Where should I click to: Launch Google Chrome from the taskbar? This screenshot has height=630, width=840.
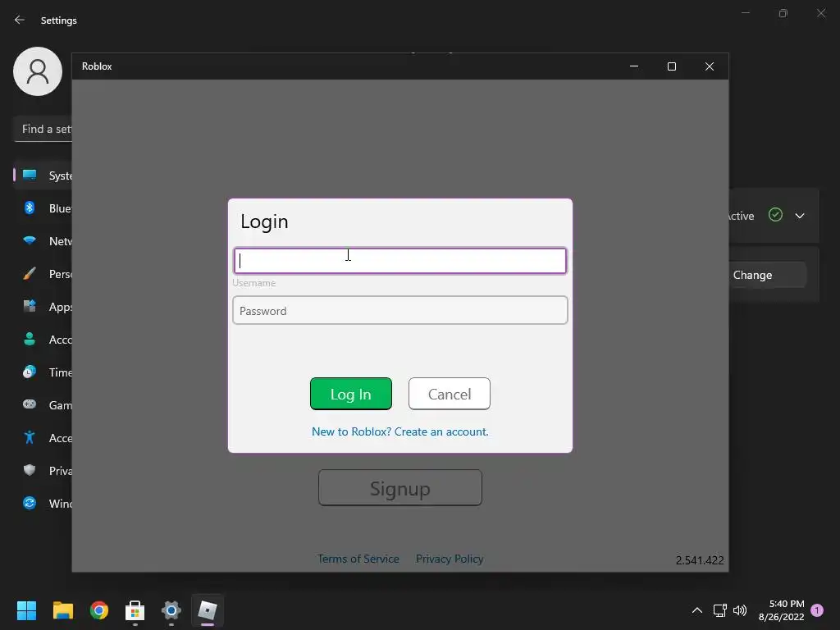(x=99, y=610)
